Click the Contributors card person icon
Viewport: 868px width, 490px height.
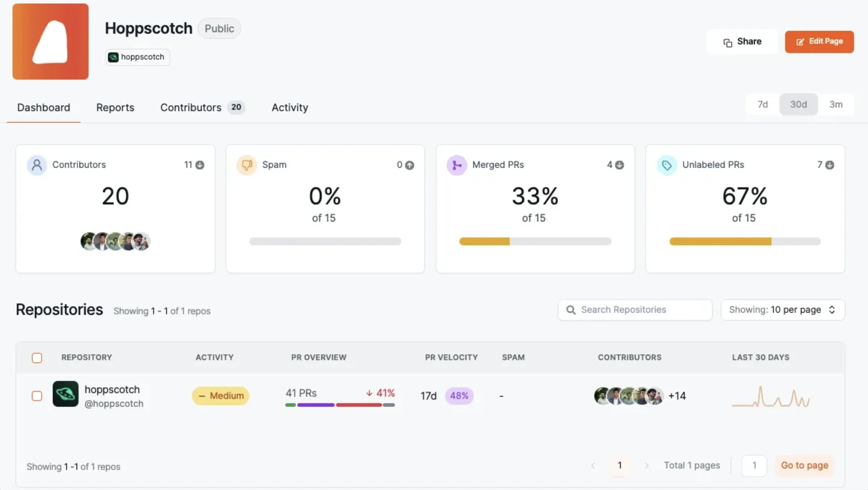click(37, 165)
